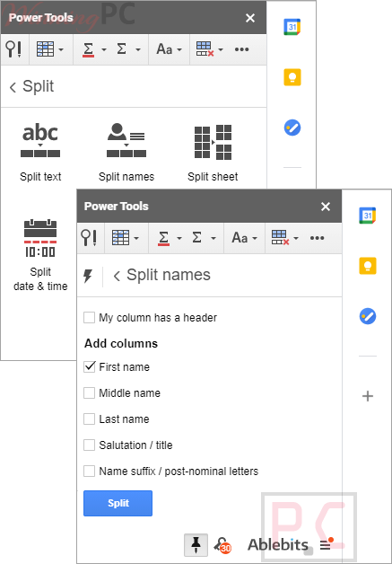Viewport: 392px width, 564px height.
Task: Toggle the pin button at bottom
Action: click(x=196, y=545)
